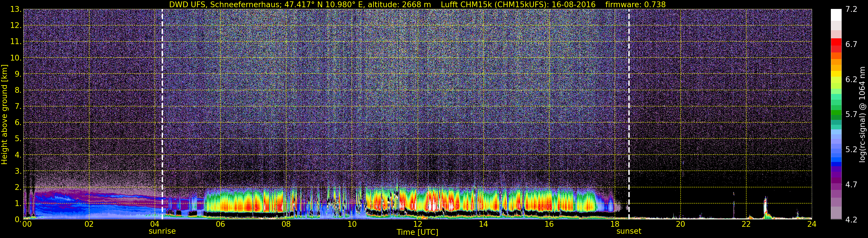Click the colorbar value '7.2'
This screenshot has height=238, width=868.
pos(851,9)
